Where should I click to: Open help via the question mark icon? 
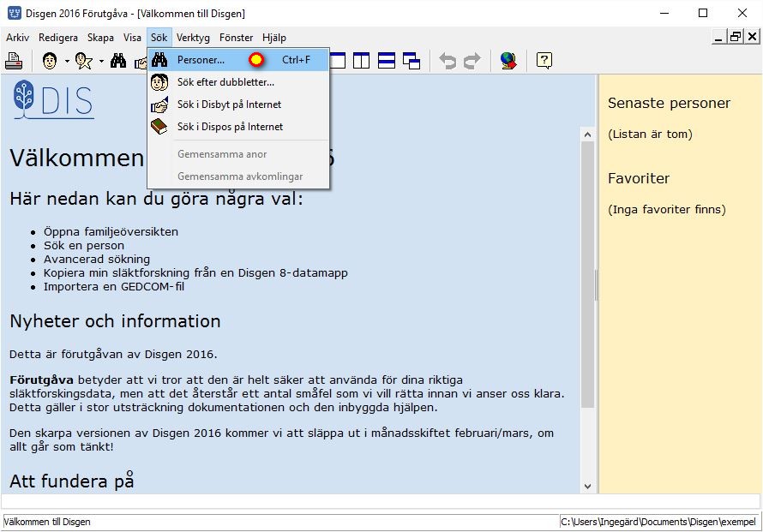pyautogui.click(x=544, y=61)
